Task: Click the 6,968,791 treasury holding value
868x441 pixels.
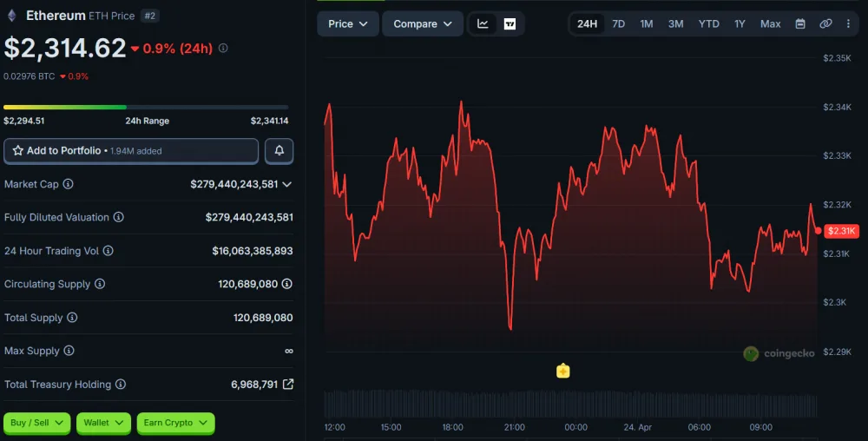Action: 254,384
